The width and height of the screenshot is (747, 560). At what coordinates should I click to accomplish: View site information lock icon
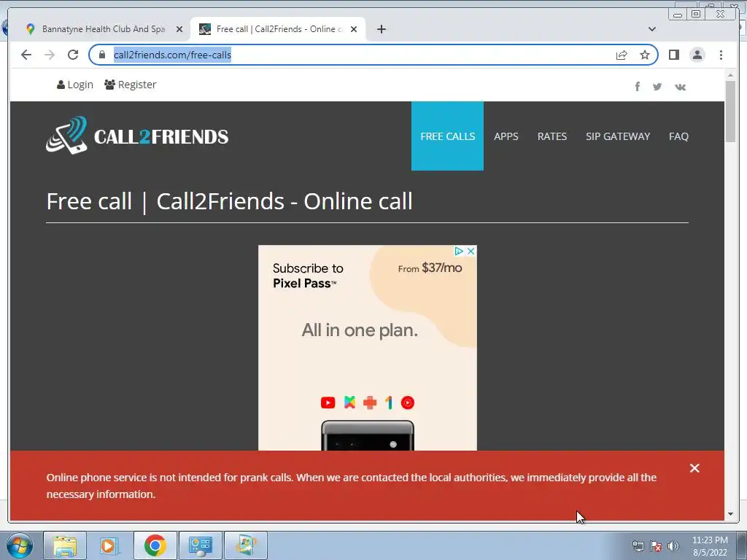point(102,55)
